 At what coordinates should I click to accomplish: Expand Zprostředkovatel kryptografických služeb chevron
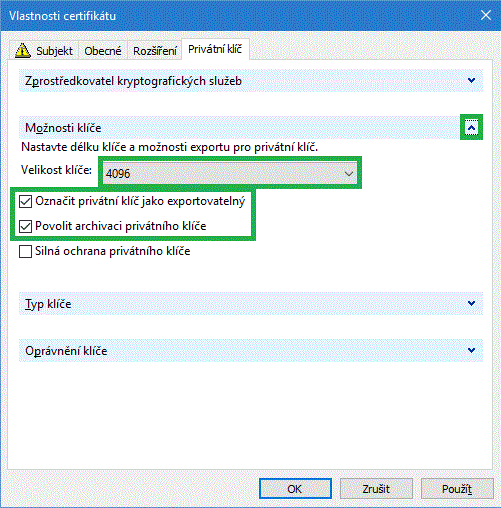(471, 80)
